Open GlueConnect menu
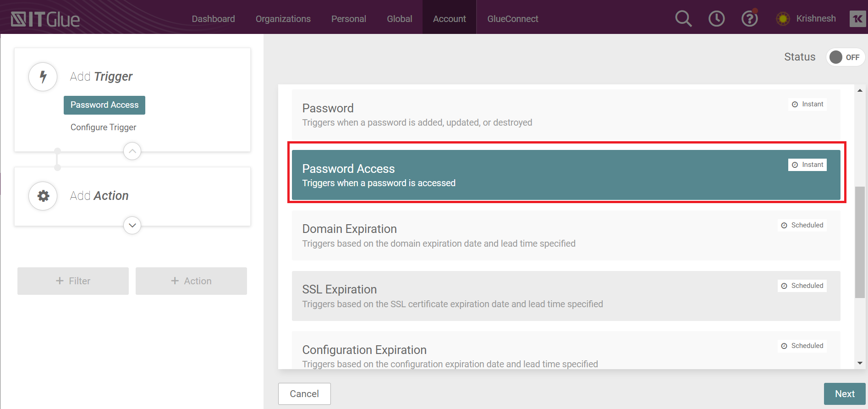Screen dimensions: 868x409 tap(513, 19)
